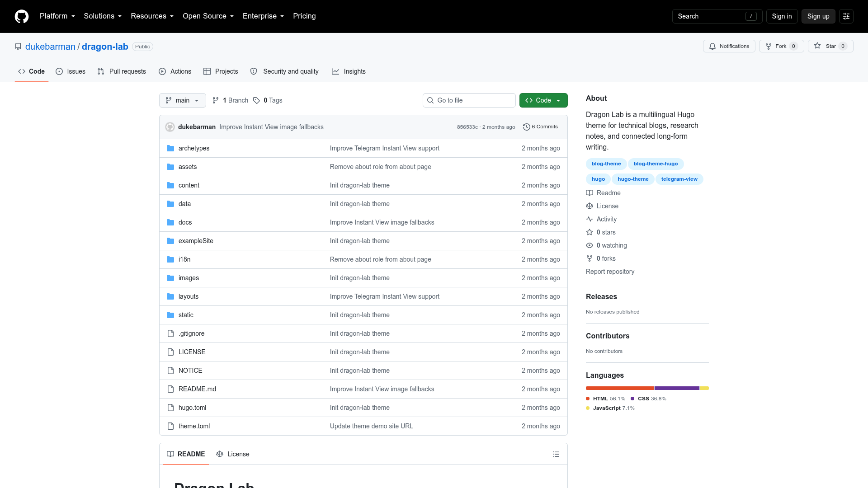
Task: Click the archetypes folder icon
Action: coord(170,148)
